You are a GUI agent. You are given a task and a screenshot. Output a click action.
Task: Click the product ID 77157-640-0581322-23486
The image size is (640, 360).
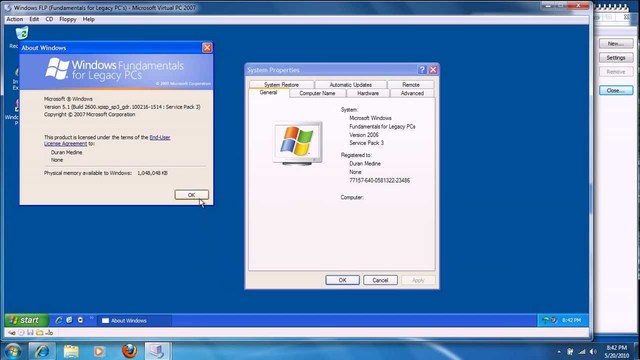380,180
